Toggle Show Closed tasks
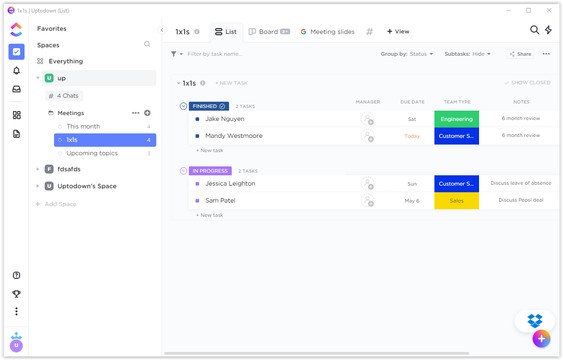Screen dimensions: 563x360 click(527, 83)
